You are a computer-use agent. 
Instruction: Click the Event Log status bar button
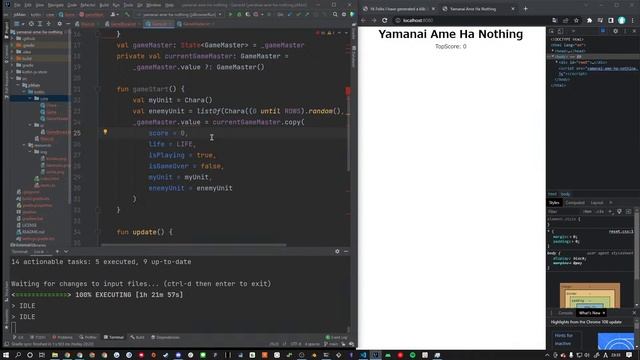click(x=337, y=337)
